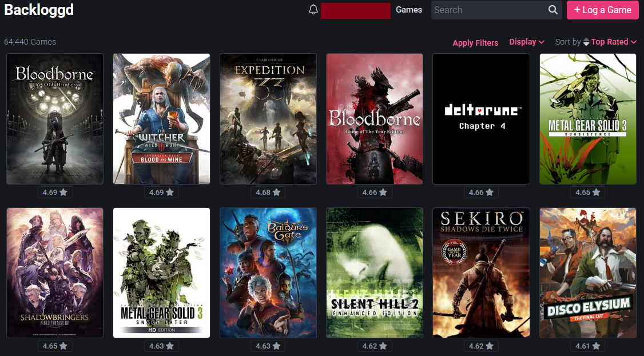Open the Top Rated sort dropdown
644x356 pixels.
coord(614,42)
